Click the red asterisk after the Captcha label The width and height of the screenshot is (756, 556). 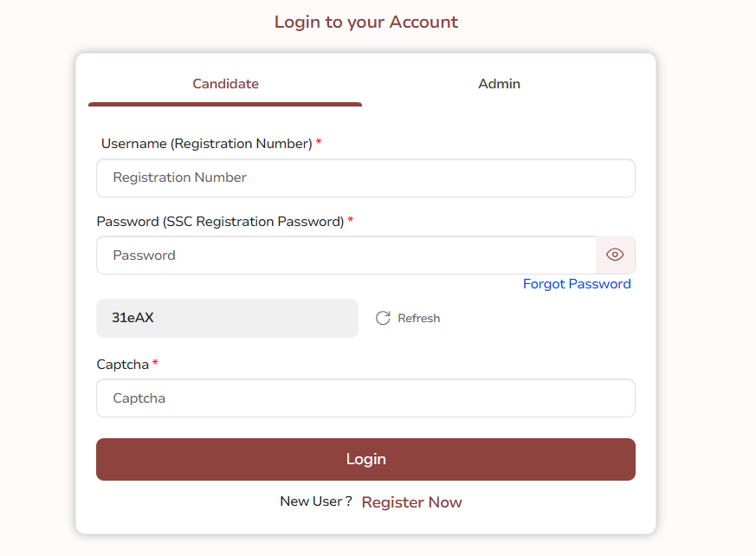point(155,364)
